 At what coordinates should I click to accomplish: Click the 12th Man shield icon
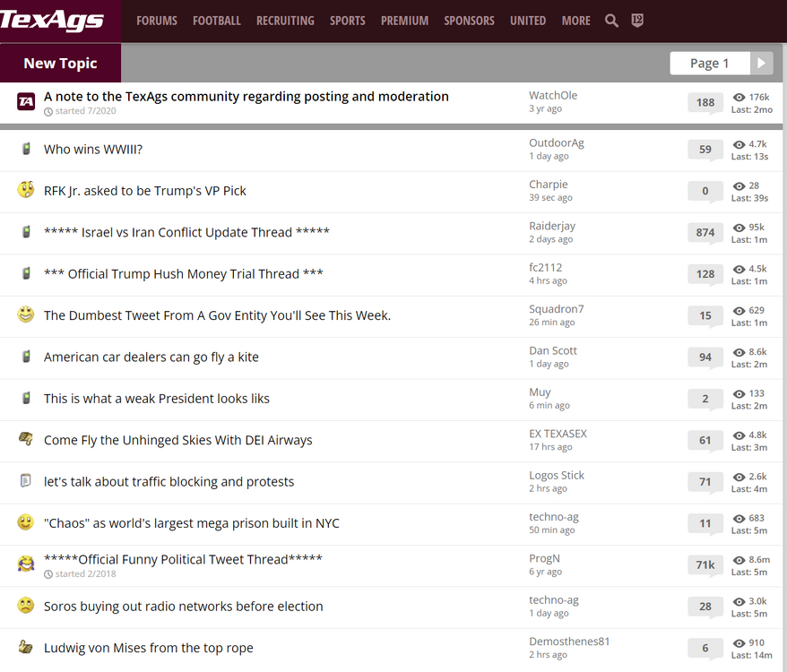click(637, 21)
